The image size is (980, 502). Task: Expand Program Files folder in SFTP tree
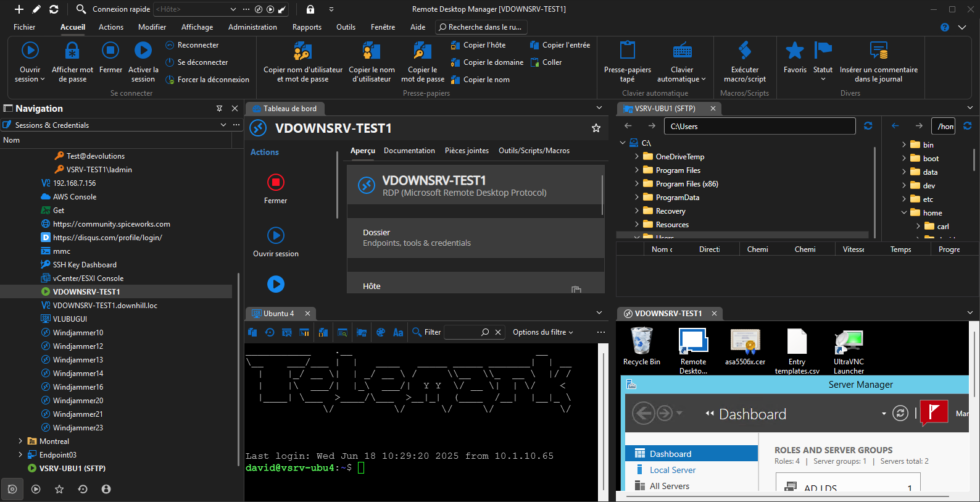pos(637,170)
